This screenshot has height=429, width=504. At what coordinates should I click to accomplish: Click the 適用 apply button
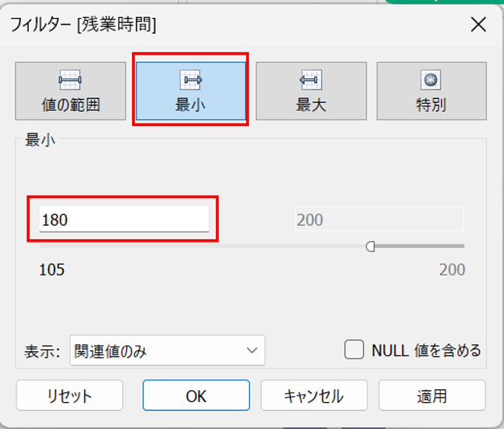(x=432, y=395)
